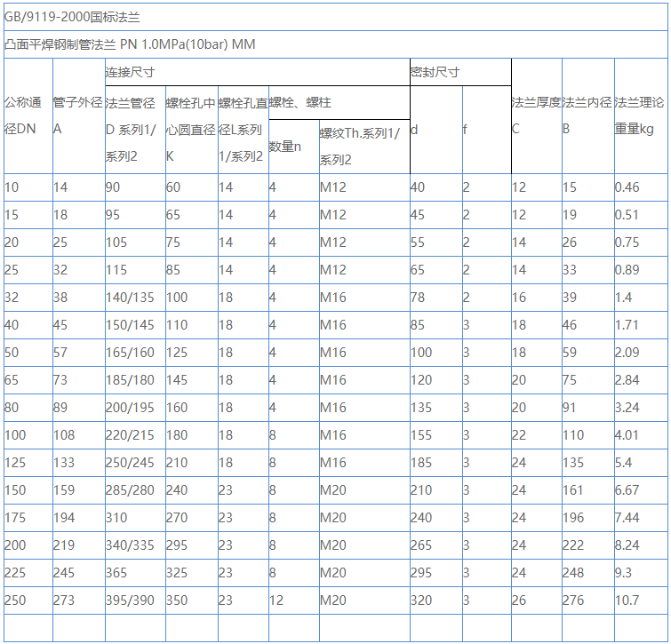Image resolution: width=671 pixels, height=644 pixels.
Task: Click the 法兰理论重量kg column header
Action: [640, 115]
